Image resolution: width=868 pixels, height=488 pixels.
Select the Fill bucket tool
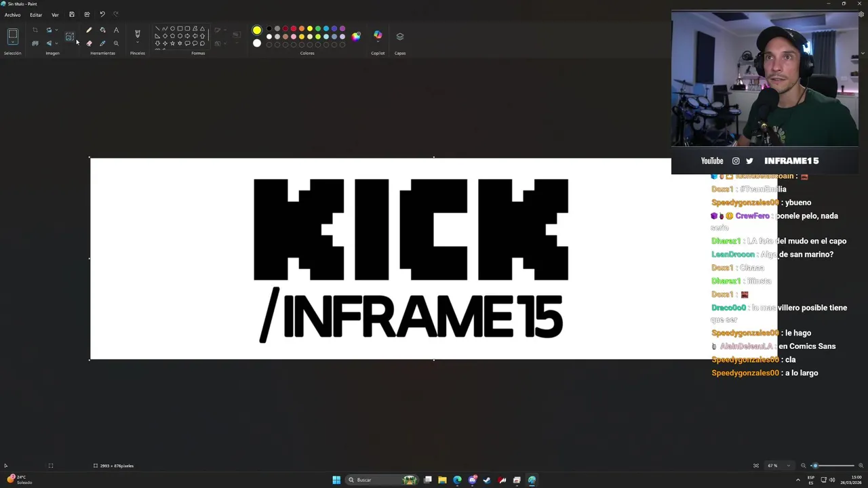coord(102,30)
